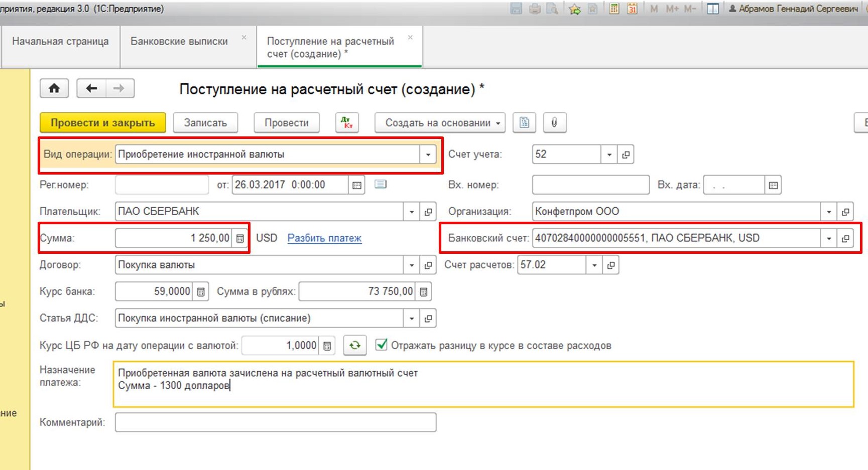Open Создать на основании dropdown

[x=440, y=123]
